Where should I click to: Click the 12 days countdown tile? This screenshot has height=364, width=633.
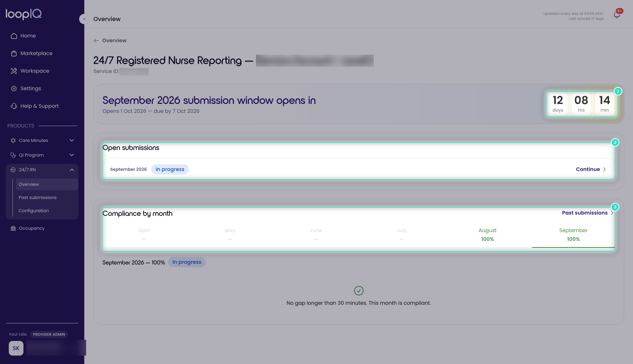(558, 104)
